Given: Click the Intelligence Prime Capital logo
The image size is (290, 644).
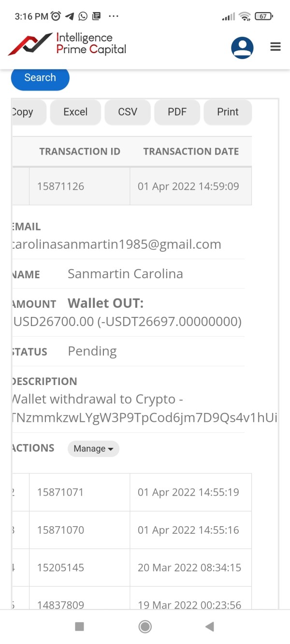Looking at the screenshot, I should pyautogui.click(x=67, y=44).
